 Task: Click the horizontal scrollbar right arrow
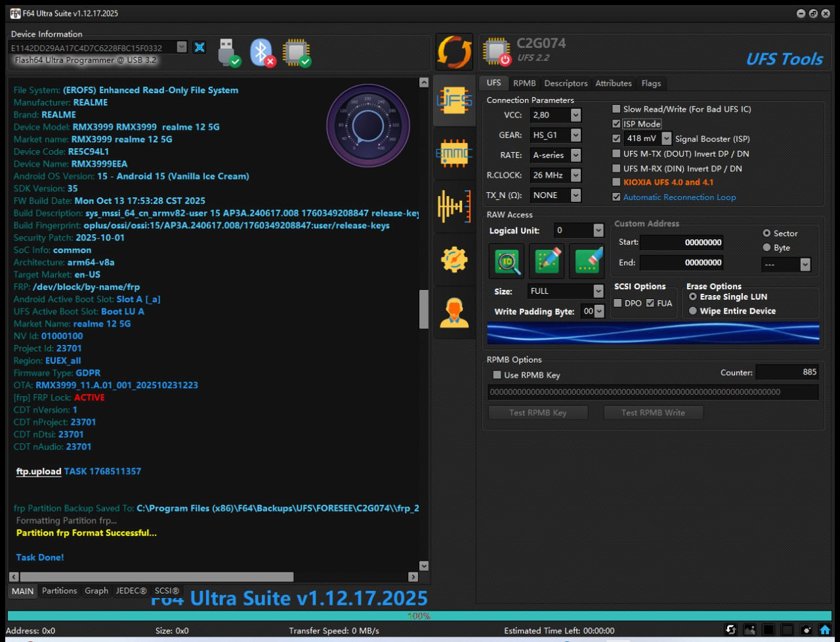point(413,577)
